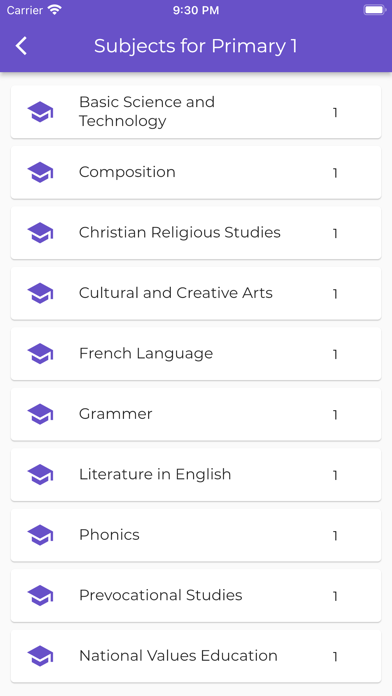Open Basic Science and Technology subject
The image size is (392, 696).
[196, 112]
